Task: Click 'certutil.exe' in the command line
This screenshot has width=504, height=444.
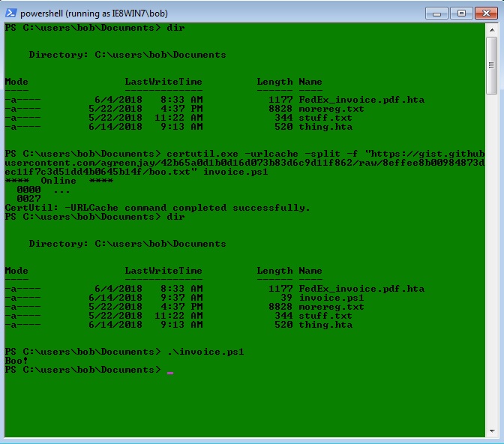Action: [x=202, y=154]
